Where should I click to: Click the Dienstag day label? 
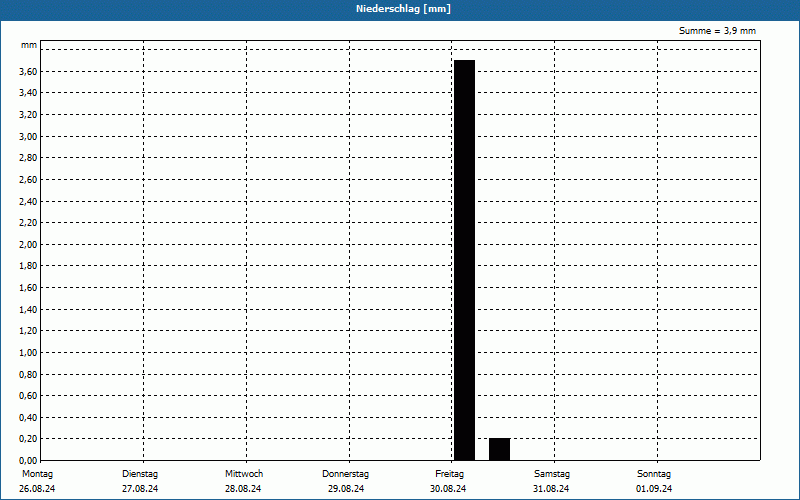click(x=140, y=474)
